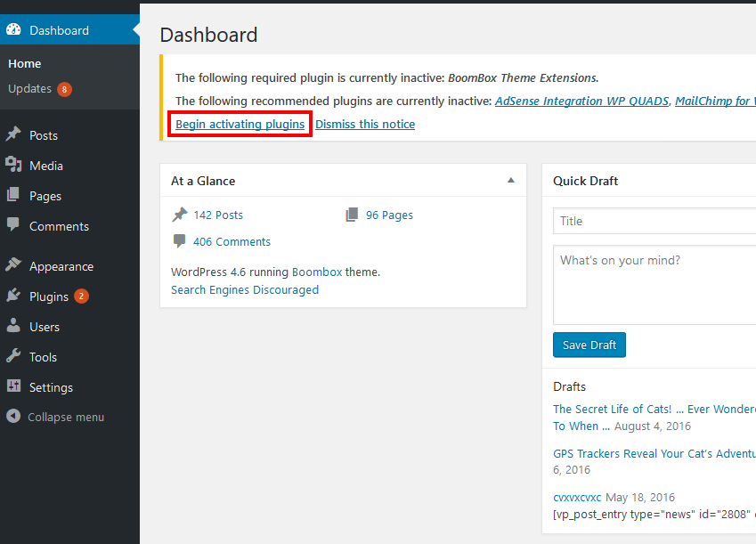Click the Dashboard gauge icon in sidebar

click(x=13, y=30)
